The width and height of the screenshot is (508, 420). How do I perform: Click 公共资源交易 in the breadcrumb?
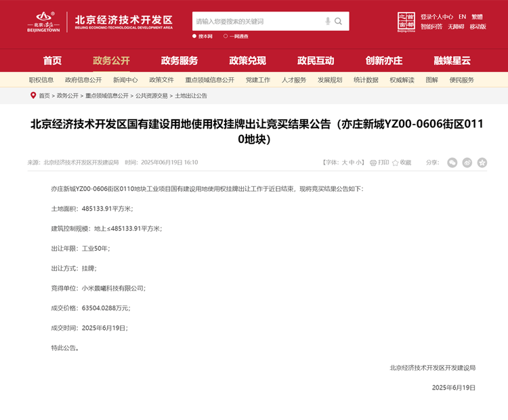point(152,96)
